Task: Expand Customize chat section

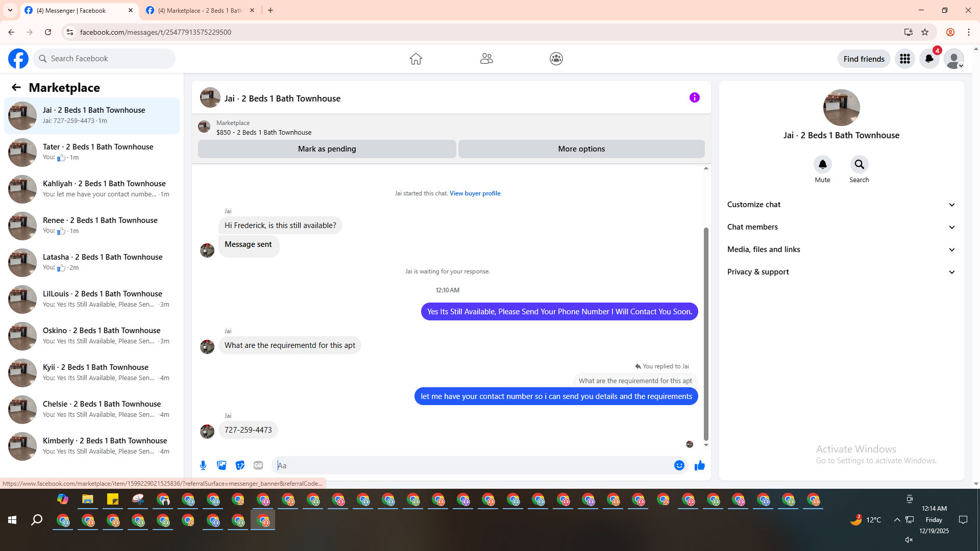Action: pyautogui.click(x=841, y=205)
